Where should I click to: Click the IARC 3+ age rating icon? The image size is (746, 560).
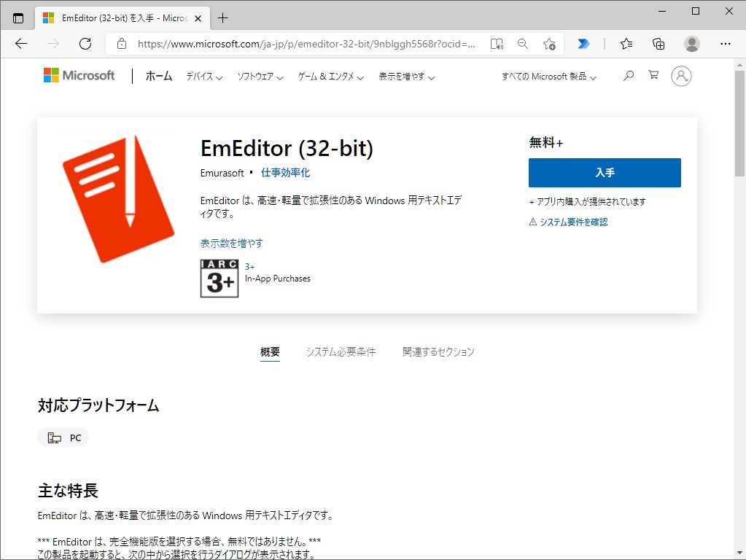click(x=219, y=279)
